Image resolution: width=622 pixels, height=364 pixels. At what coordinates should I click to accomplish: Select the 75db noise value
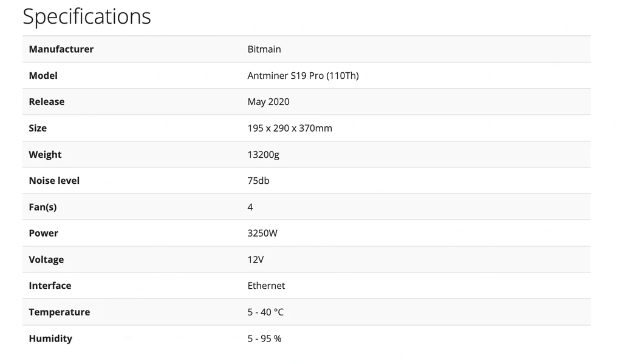pos(259,181)
